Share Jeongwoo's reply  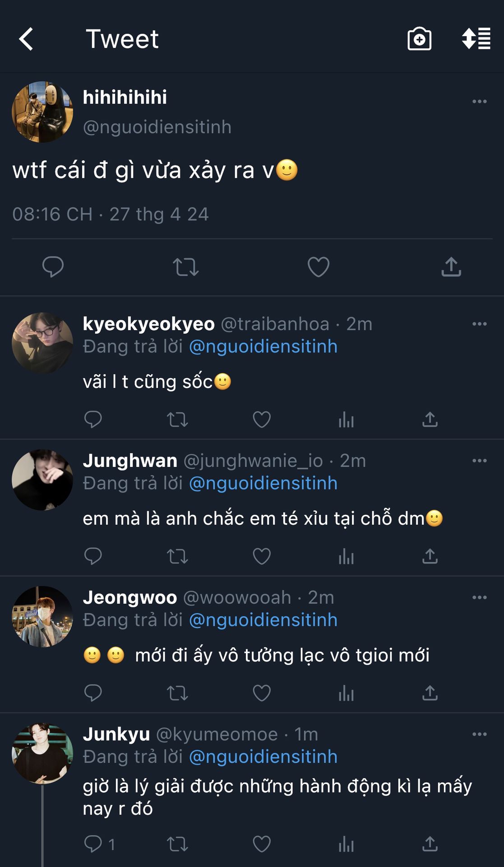(430, 693)
